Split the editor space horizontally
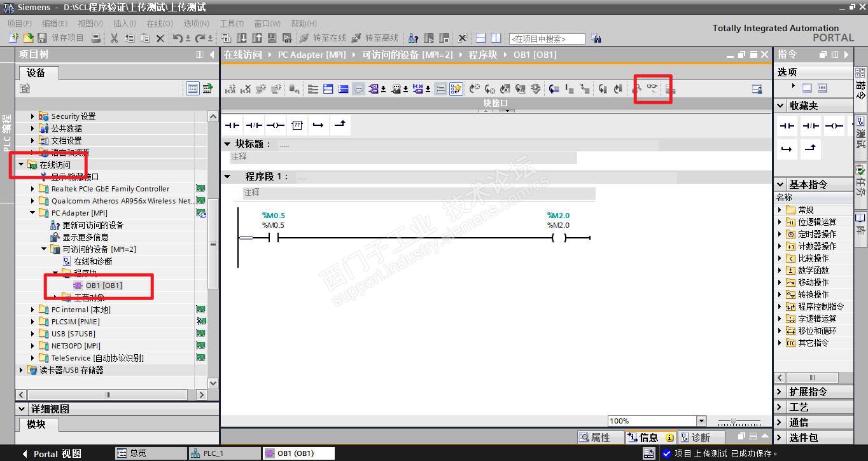This screenshot has height=461, width=868. click(x=481, y=38)
